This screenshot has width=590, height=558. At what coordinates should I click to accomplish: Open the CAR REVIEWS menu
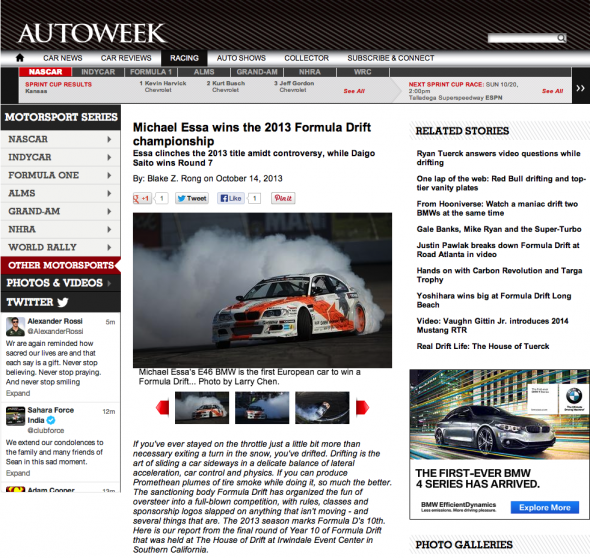click(126, 58)
